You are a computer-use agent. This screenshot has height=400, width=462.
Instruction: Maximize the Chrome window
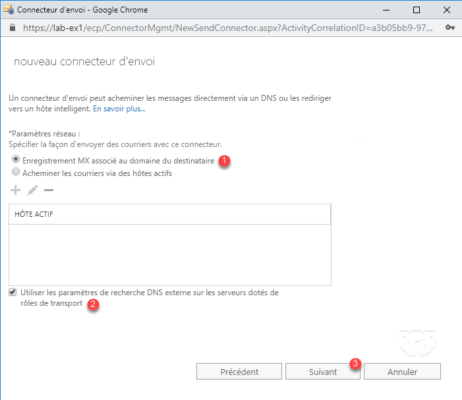click(416, 10)
